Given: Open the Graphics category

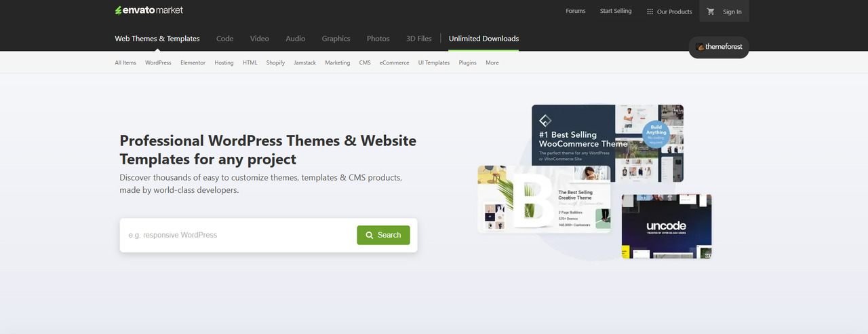Looking at the screenshot, I should click(336, 39).
